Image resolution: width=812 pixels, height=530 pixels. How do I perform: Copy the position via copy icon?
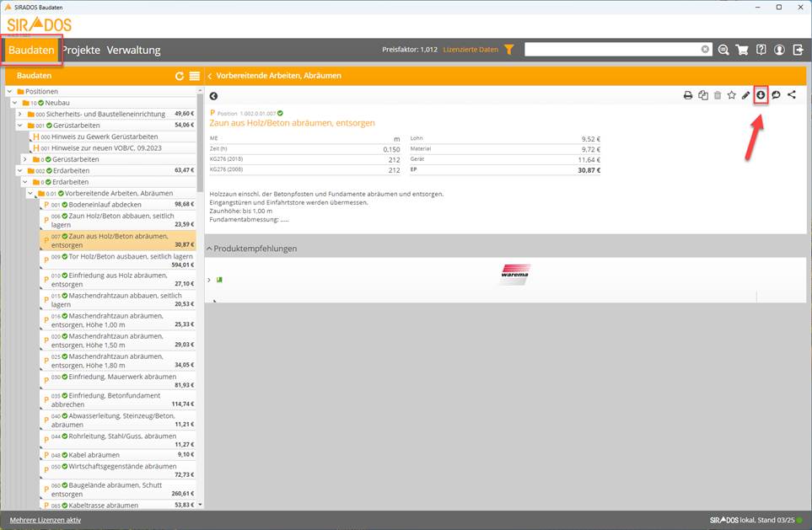[702, 95]
